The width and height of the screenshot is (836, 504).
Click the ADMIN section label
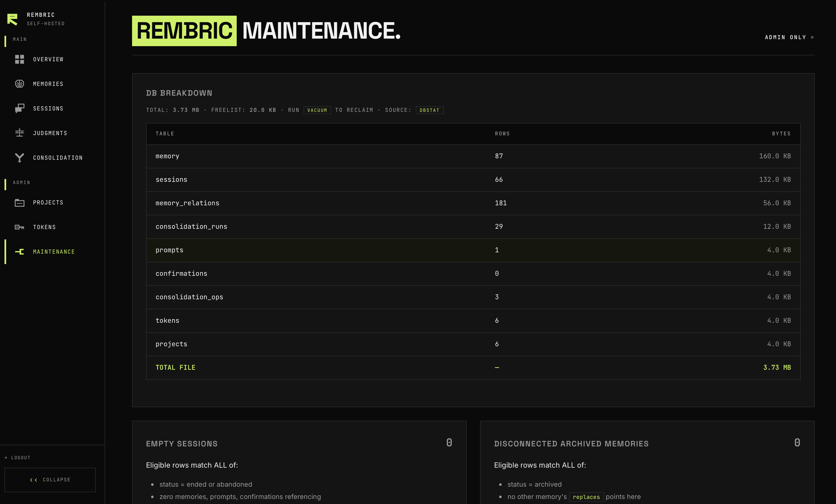[x=21, y=182]
